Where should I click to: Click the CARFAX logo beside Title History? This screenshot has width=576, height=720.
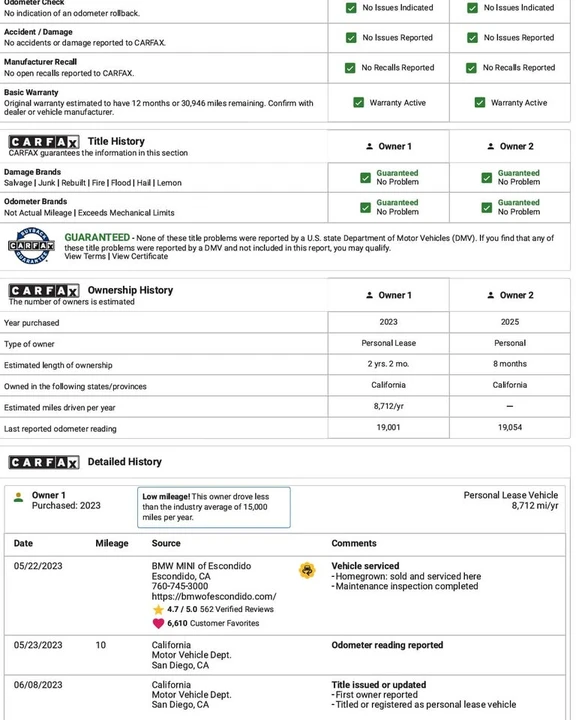pos(44,142)
